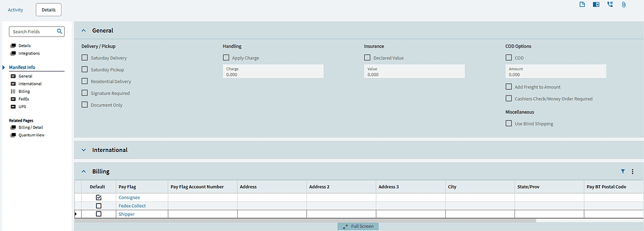Click the Quantum View page icon
This screenshot has height=231, width=644.
[13, 135]
